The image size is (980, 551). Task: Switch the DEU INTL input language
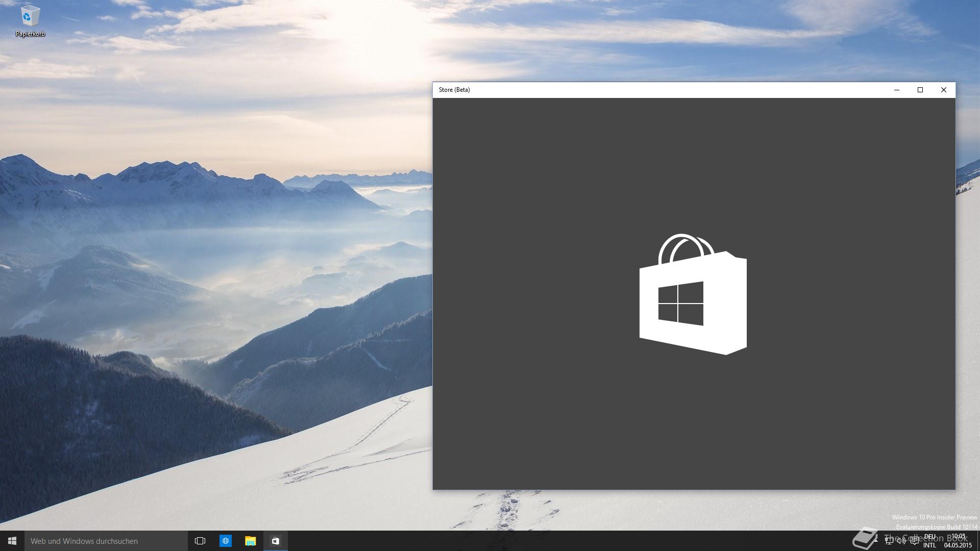(929, 541)
